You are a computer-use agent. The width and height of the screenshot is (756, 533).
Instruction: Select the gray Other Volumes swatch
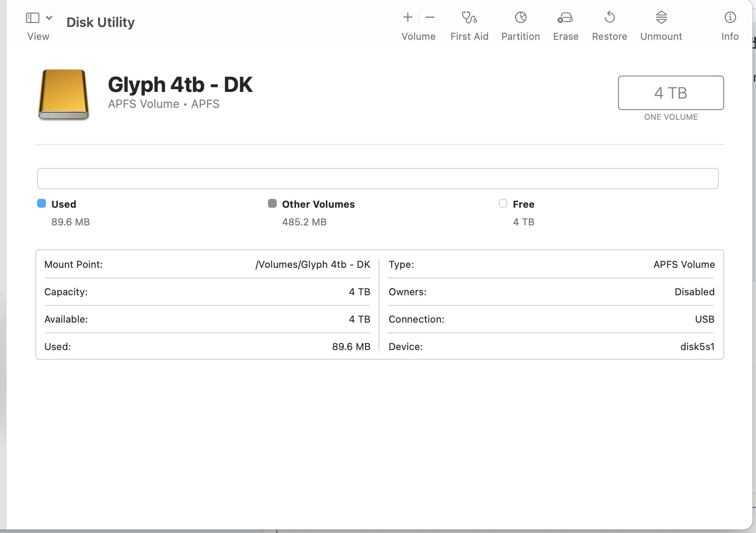272,203
